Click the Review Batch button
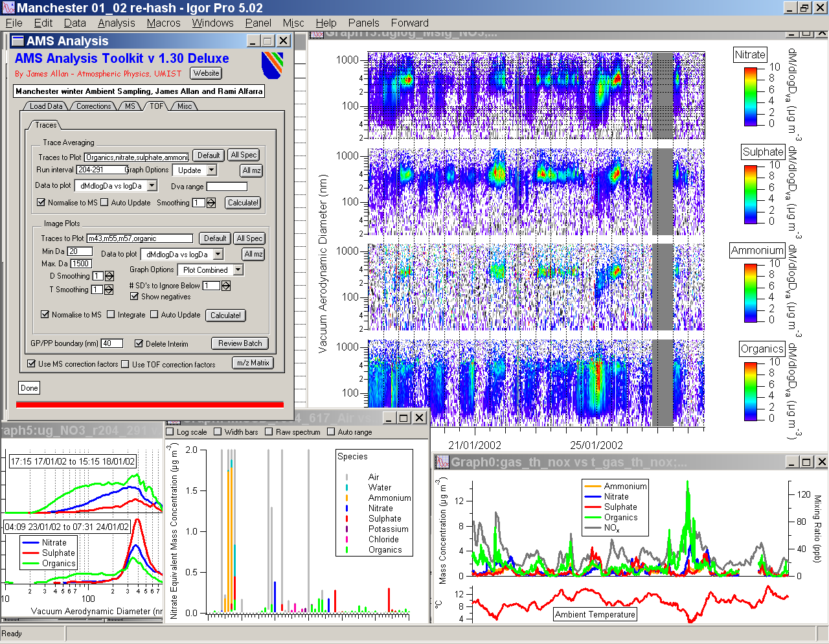829x644 pixels. pyautogui.click(x=240, y=343)
